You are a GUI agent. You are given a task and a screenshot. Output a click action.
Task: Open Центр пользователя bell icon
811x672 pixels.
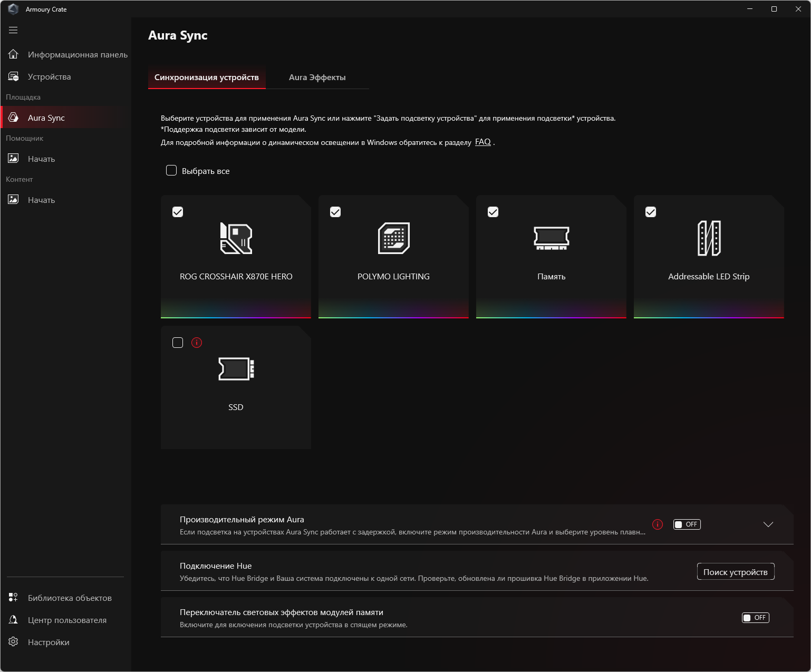click(x=13, y=620)
